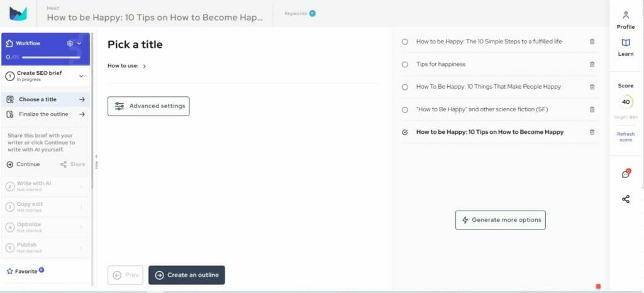Click the sidebar vertical scrollbar
This screenshot has width=644, height=293.
point(92,111)
